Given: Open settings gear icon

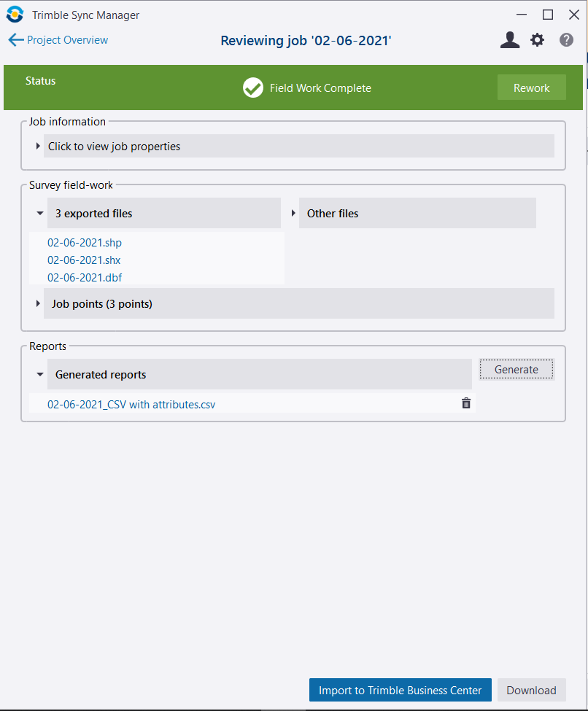Looking at the screenshot, I should (x=537, y=40).
